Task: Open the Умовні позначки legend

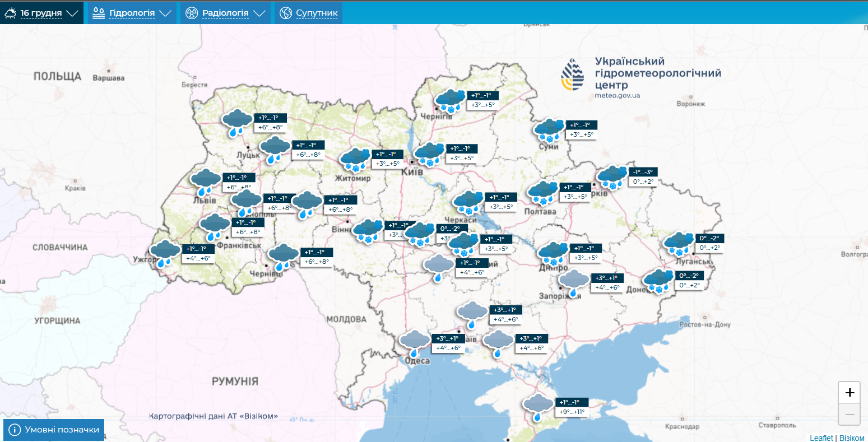Action: tap(54, 430)
